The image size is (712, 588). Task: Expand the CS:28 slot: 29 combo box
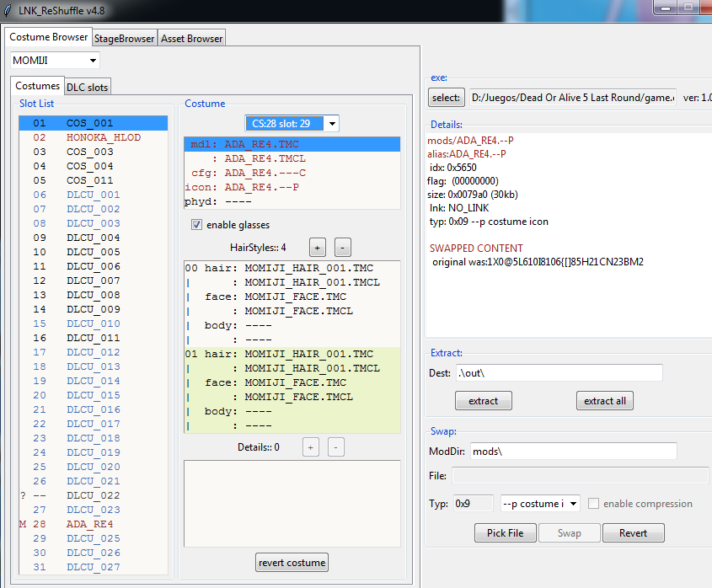(292, 124)
